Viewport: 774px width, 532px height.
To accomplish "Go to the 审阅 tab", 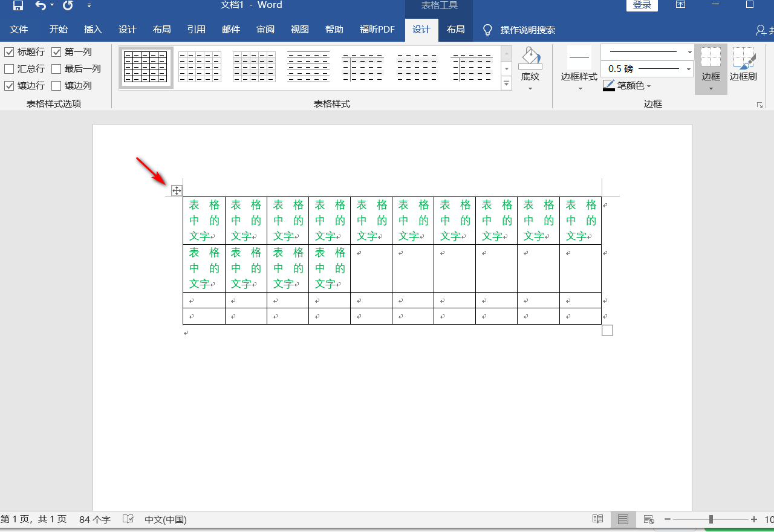I will point(265,30).
